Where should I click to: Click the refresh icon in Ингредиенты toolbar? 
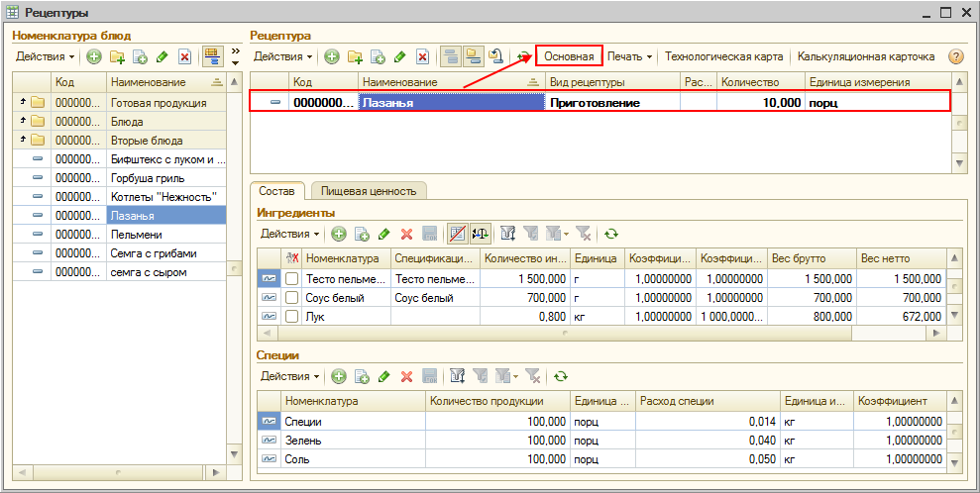(x=611, y=234)
